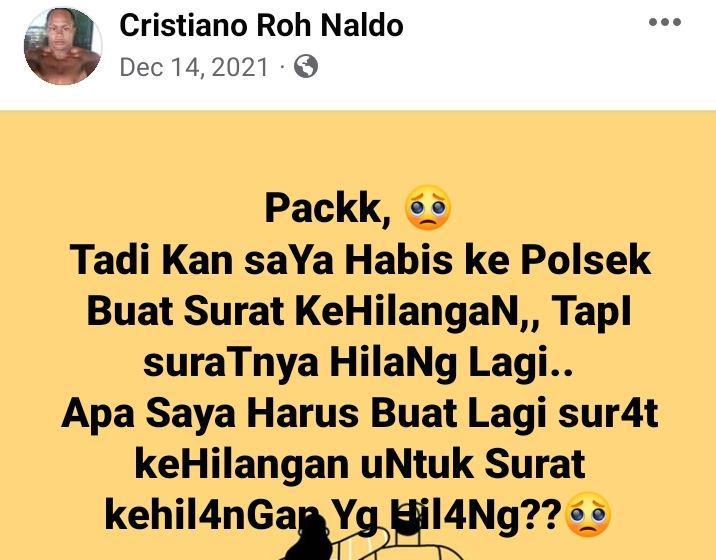Tap the line "keHilangan uNtuk Surat"

[x=360, y=465]
